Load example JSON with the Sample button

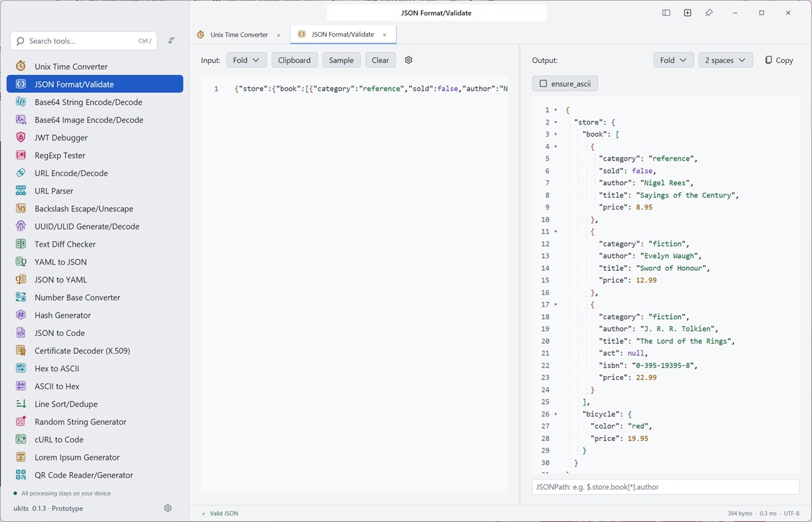tap(341, 60)
